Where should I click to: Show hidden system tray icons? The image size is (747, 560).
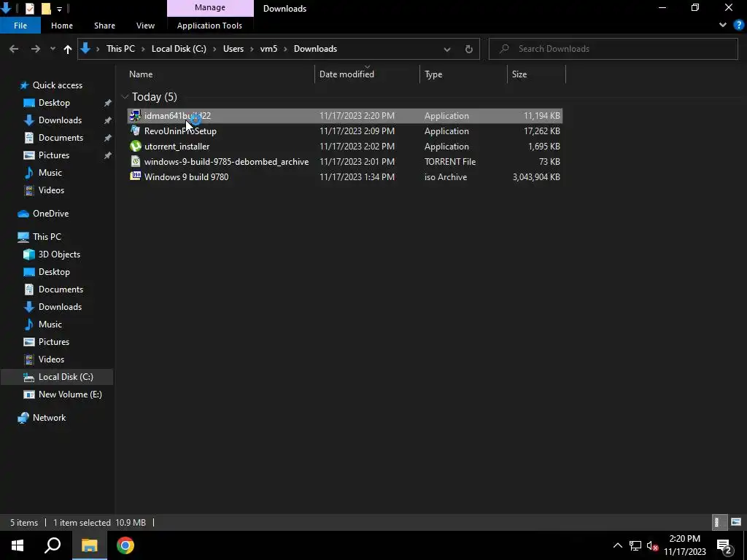617,545
